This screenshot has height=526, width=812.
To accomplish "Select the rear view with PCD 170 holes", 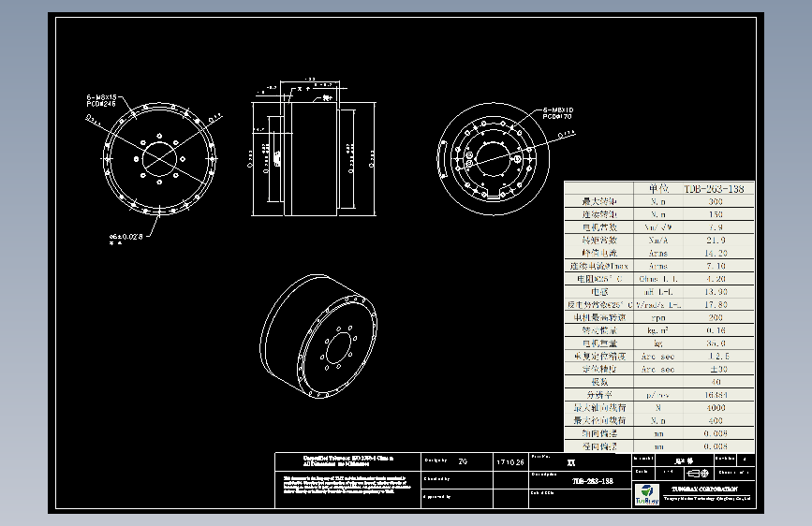I will pyautogui.click(x=494, y=158).
